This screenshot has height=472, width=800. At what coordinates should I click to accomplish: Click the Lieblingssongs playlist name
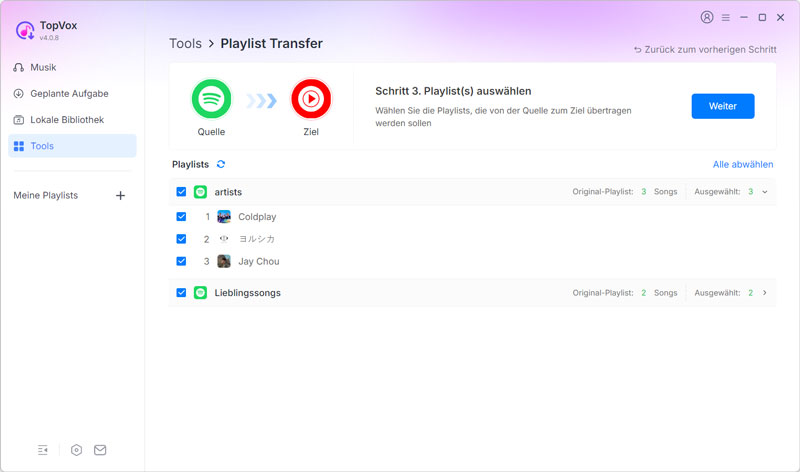point(247,293)
